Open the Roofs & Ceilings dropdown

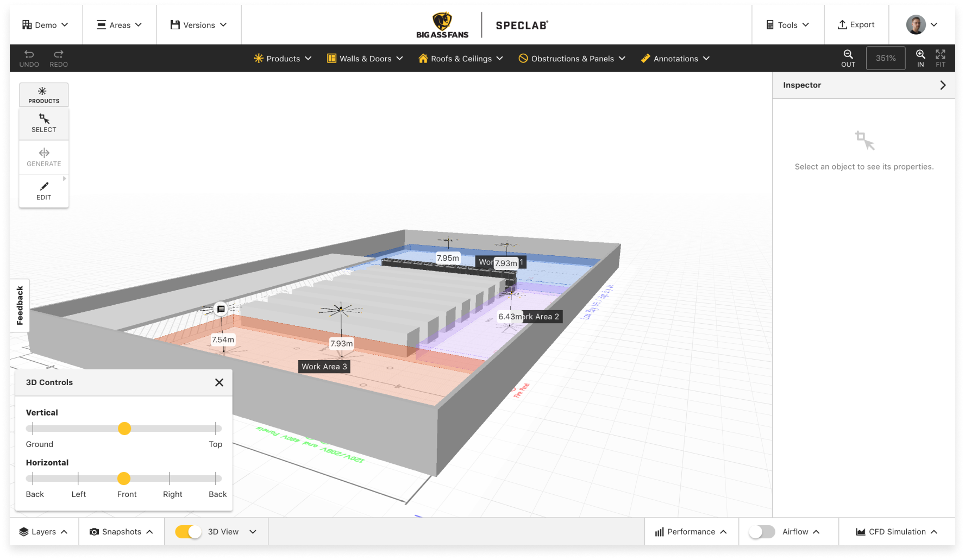pyautogui.click(x=461, y=59)
